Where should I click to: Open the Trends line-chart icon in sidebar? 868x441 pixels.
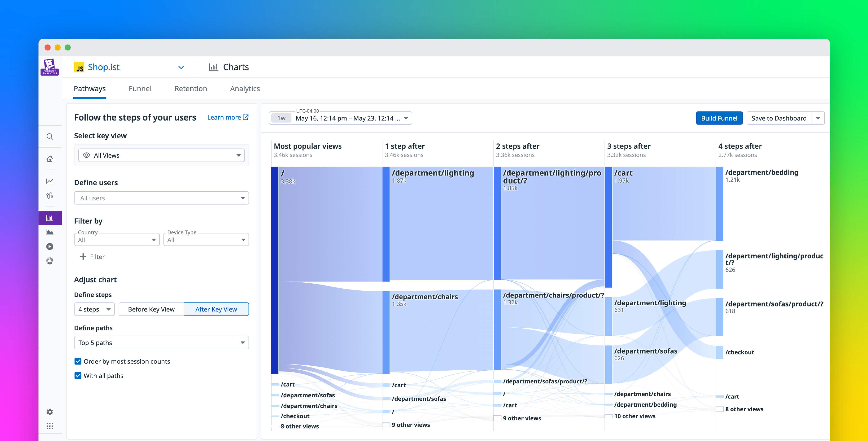pos(50,181)
